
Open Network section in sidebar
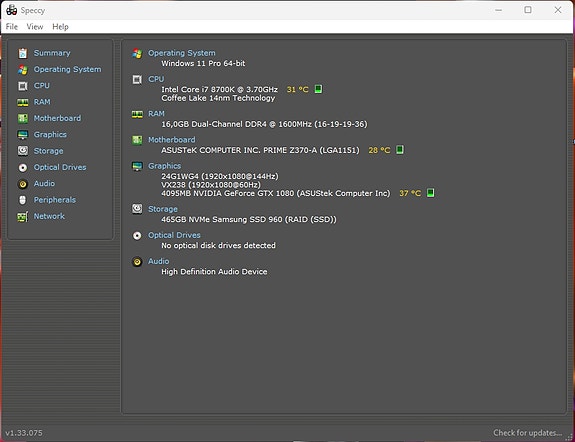click(49, 216)
